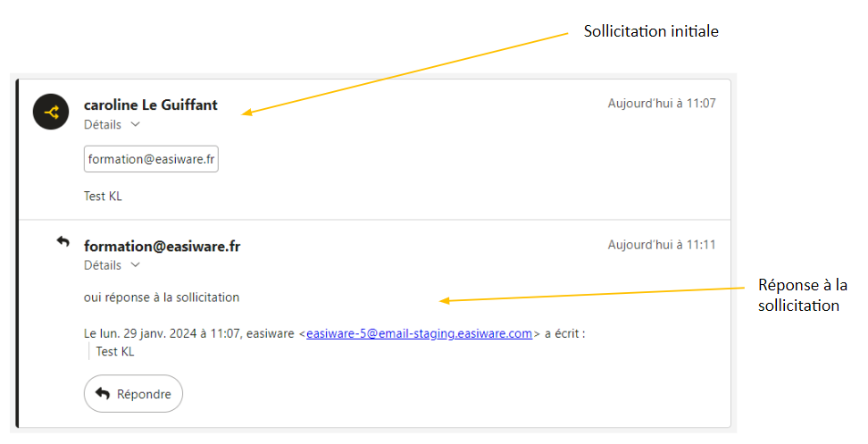Click the reply arrow icon beside the formation@easiware.fr sender
This screenshot has width=868, height=444.
coord(63,241)
